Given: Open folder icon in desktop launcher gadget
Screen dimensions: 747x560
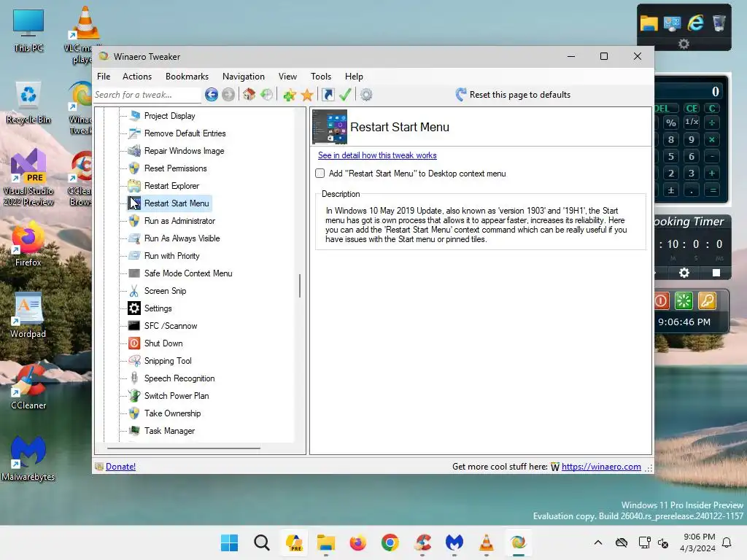Looking at the screenshot, I should [x=649, y=23].
